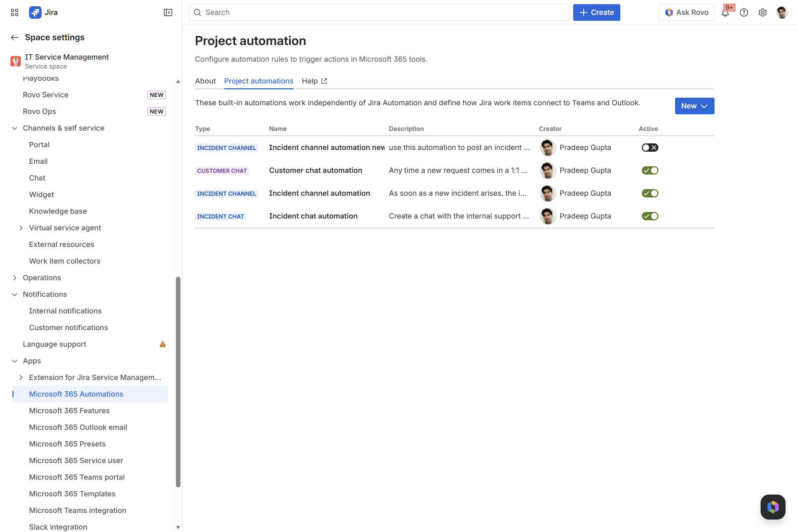Click the Ask Rovo button
798x532 pixels.
tap(686, 12)
